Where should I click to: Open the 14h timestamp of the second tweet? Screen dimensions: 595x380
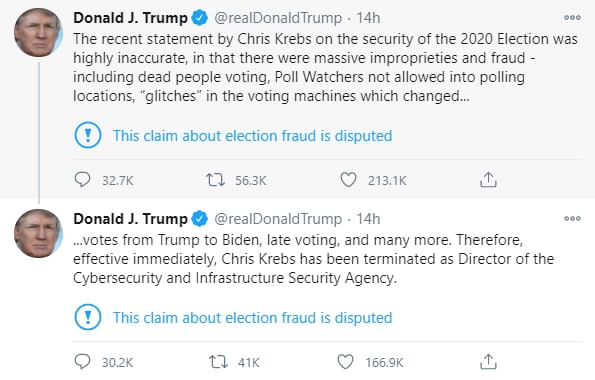[x=368, y=219]
